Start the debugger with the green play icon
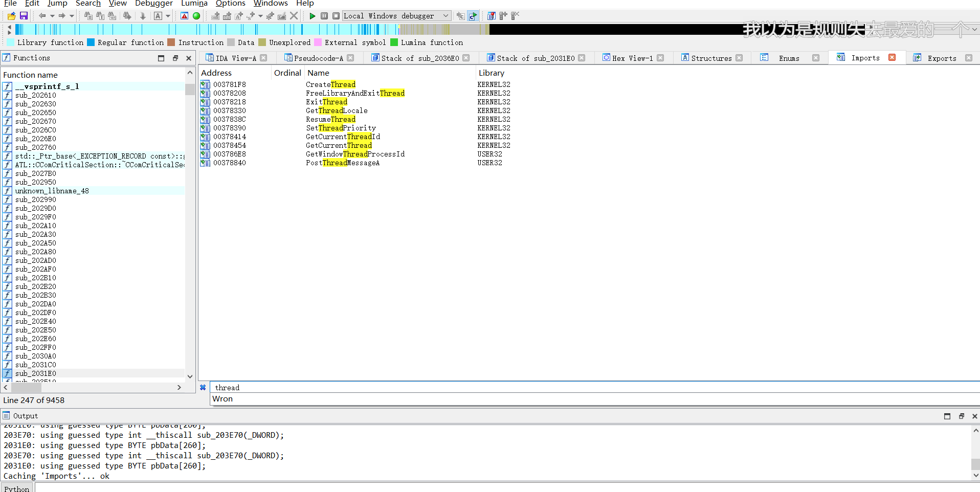 pos(313,16)
